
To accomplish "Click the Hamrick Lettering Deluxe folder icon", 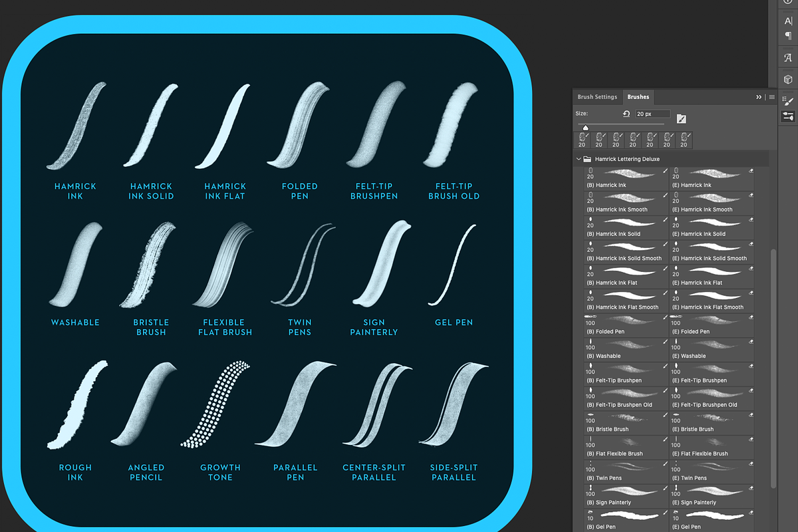I will point(587,160).
